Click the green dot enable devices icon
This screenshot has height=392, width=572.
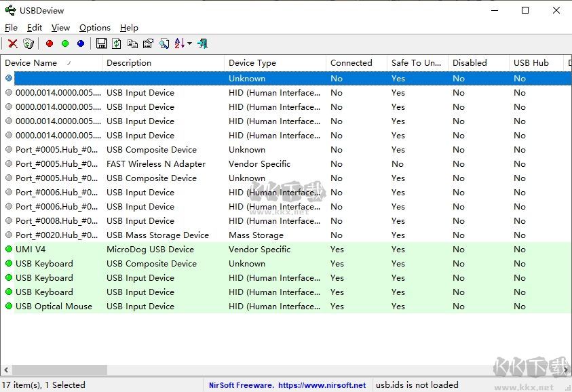click(x=65, y=44)
